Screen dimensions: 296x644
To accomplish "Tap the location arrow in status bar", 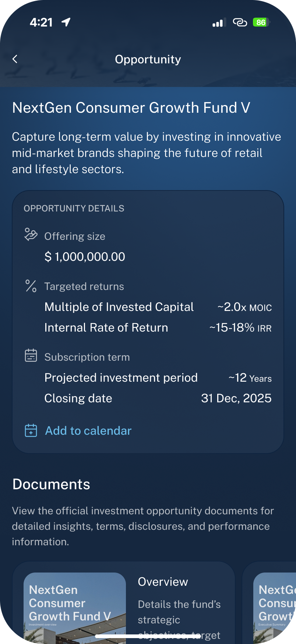I will click(66, 22).
